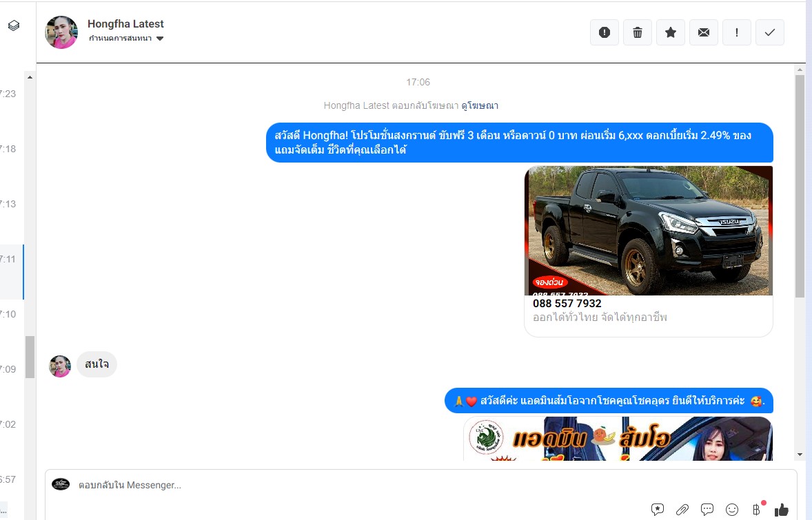Click the แอดมินส้มโอ greeting message bubble

[609, 401]
